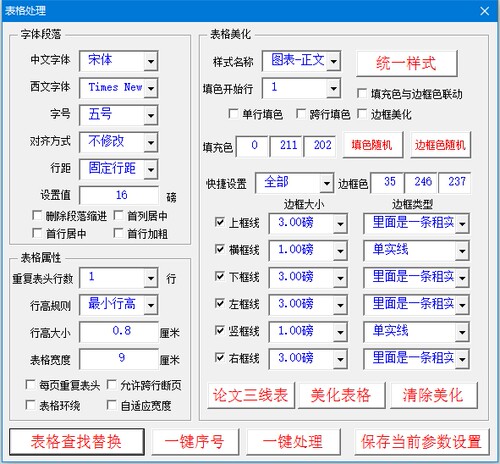
Task: Click the 填充色 blue value field showing 202
Action: [320, 146]
